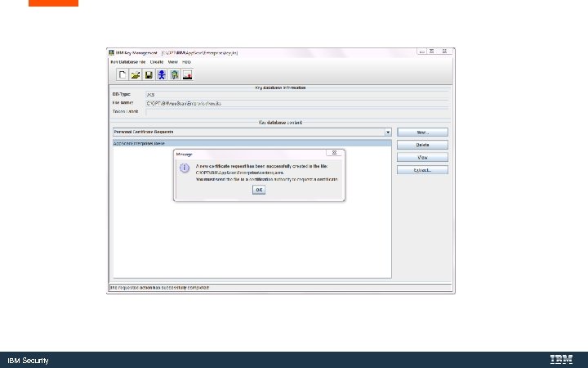Click the File Name path field
This screenshot has height=368, width=588.
(297, 103)
